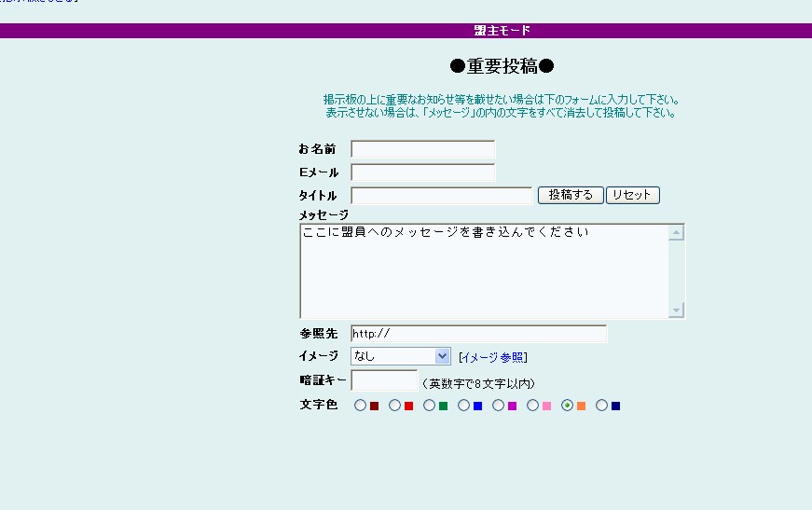Select the red text color radio button
This screenshot has height=510, width=812.
click(394, 406)
